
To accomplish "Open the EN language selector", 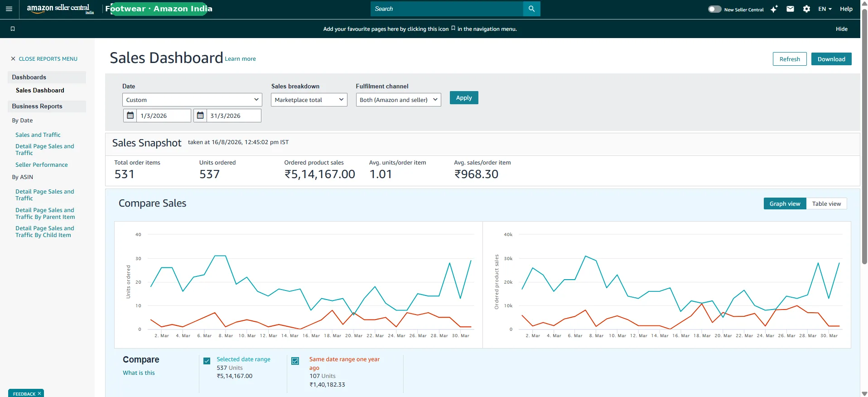I will tap(825, 9).
